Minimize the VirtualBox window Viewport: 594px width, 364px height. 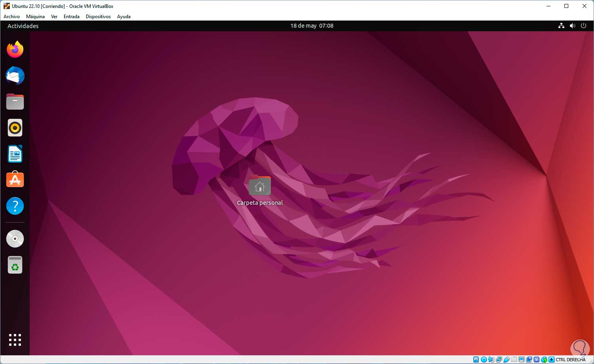549,6
